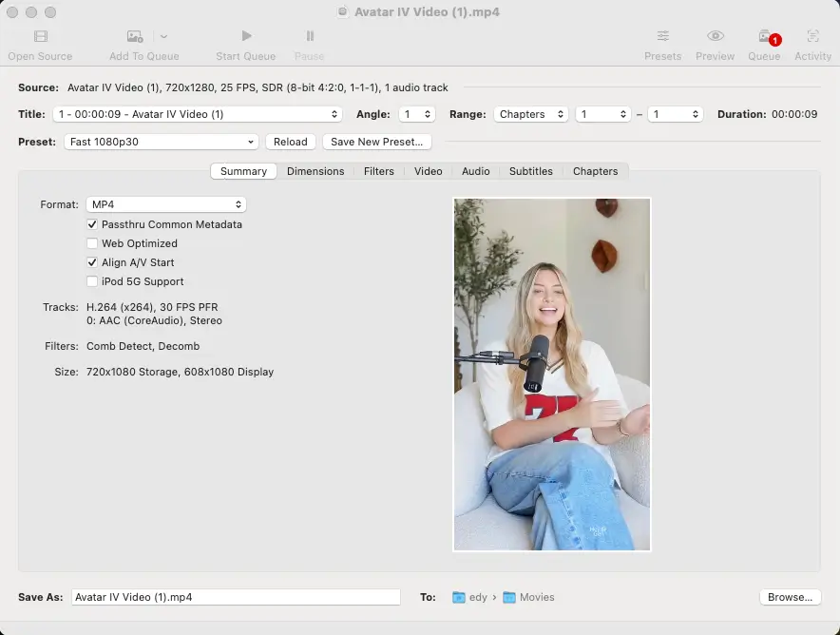Click the Add To Queue icon
The image size is (840, 635).
(x=135, y=37)
